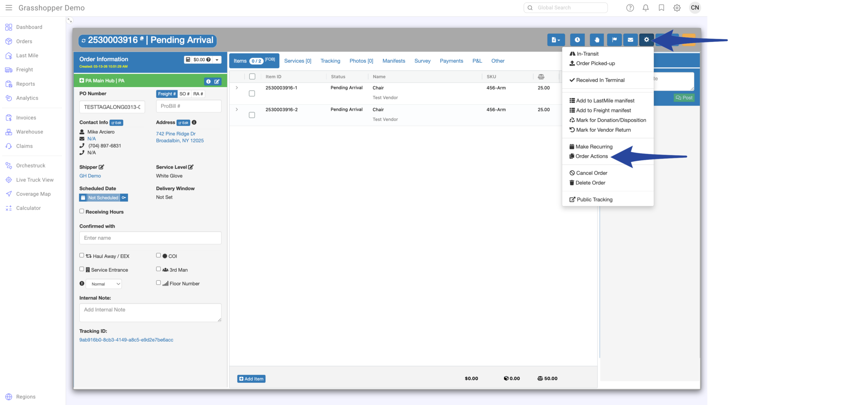The width and height of the screenshot is (868, 405).
Task: Enable the Haul Away / EEX checkbox
Action: pyautogui.click(x=82, y=255)
